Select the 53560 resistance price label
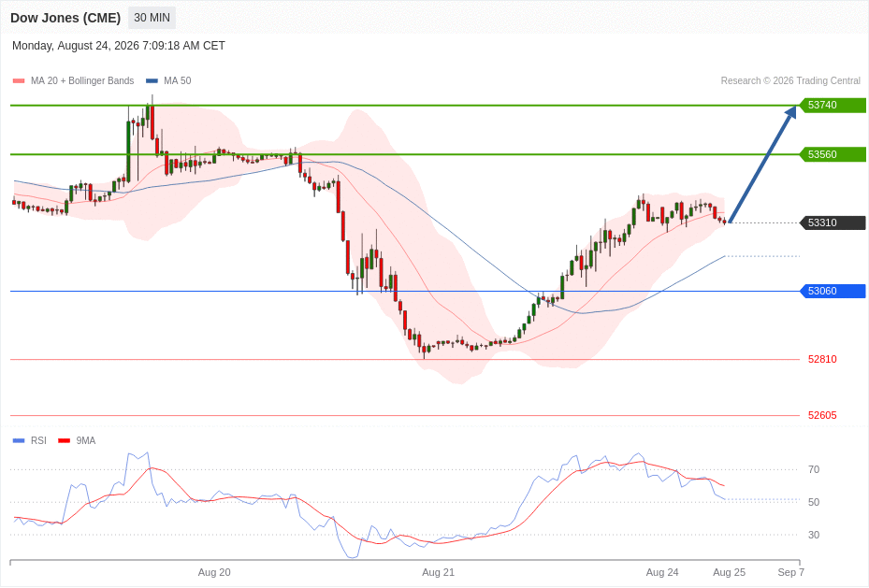This screenshot has height=588, width=869. tap(833, 154)
